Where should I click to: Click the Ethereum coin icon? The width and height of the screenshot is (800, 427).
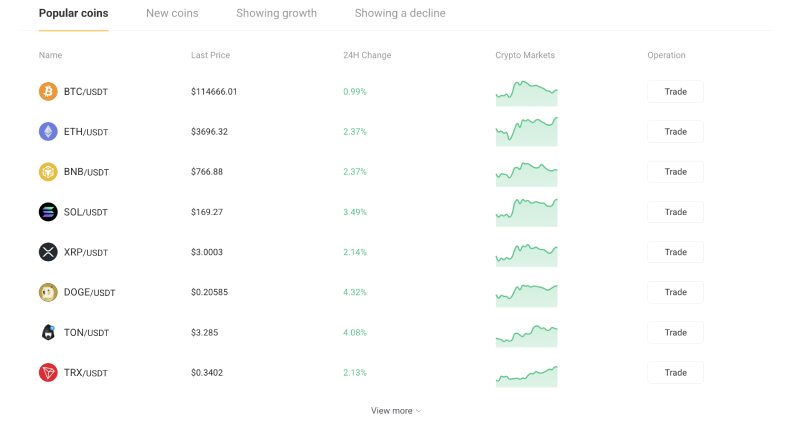tap(48, 132)
